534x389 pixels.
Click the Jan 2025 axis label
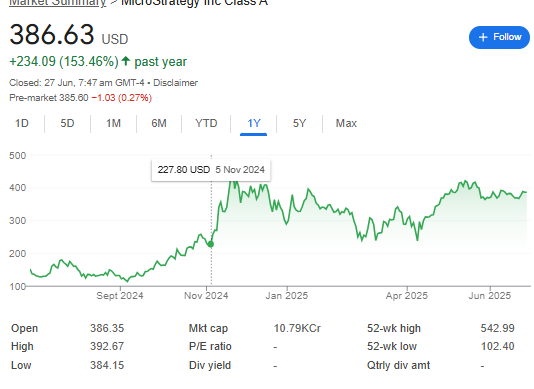287,296
